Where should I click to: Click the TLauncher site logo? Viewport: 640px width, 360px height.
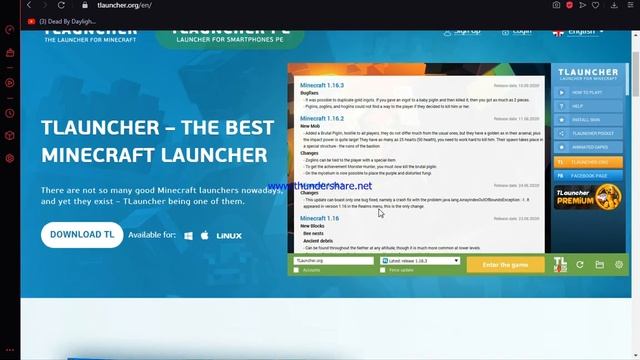tap(90, 36)
